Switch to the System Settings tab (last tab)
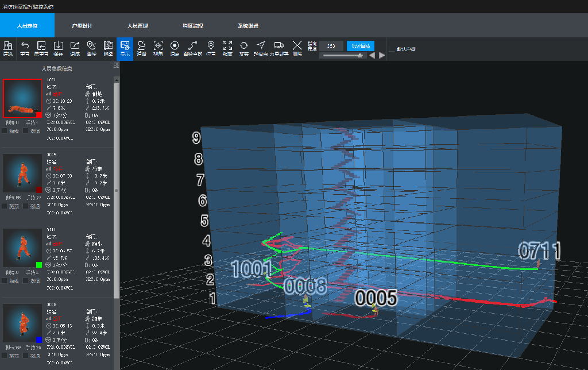 (x=248, y=26)
